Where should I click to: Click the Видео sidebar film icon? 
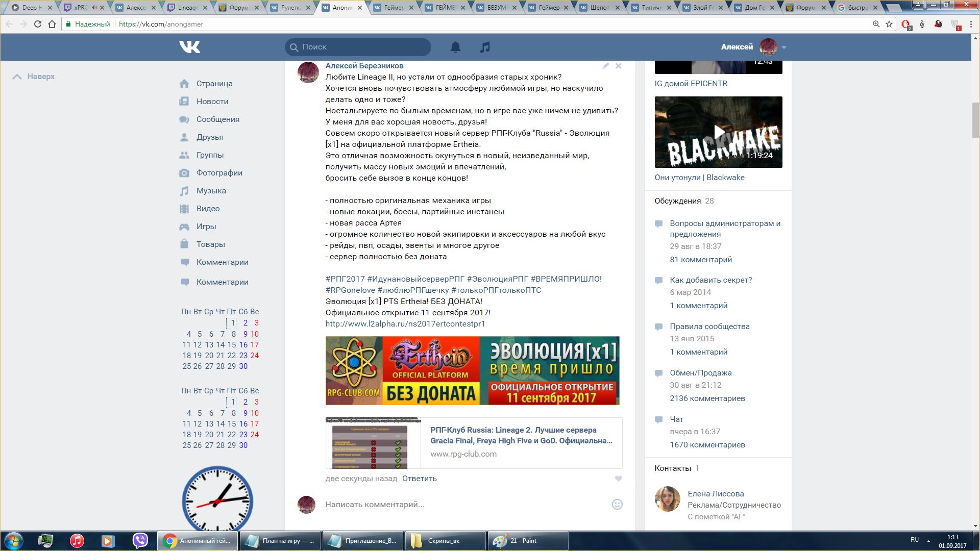pyautogui.click(x=184, y=209)
